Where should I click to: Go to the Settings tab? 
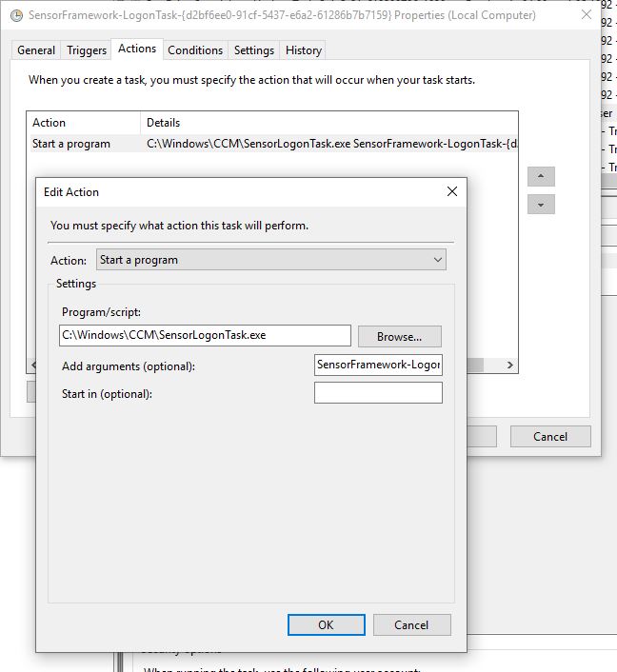pyautogui.click(x=254, y=50)
